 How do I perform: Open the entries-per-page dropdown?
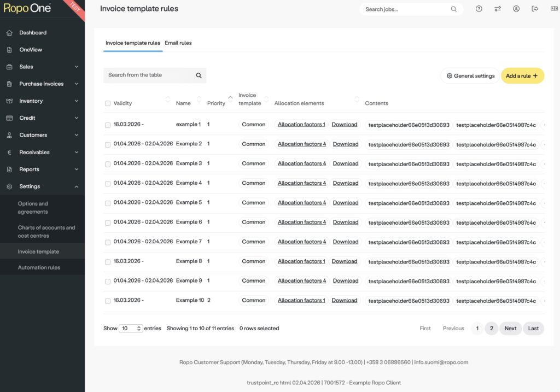click(x=131, y=329)
